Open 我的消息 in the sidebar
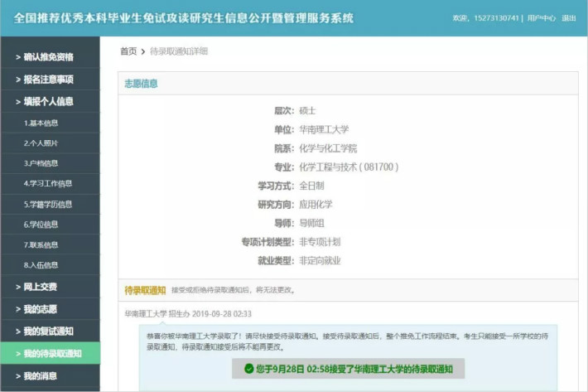 coord(40,376)
